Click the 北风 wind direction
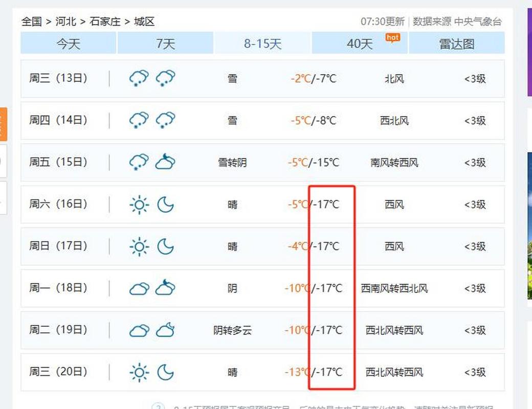This screenshot has height=409, width=532. point(394,79)
